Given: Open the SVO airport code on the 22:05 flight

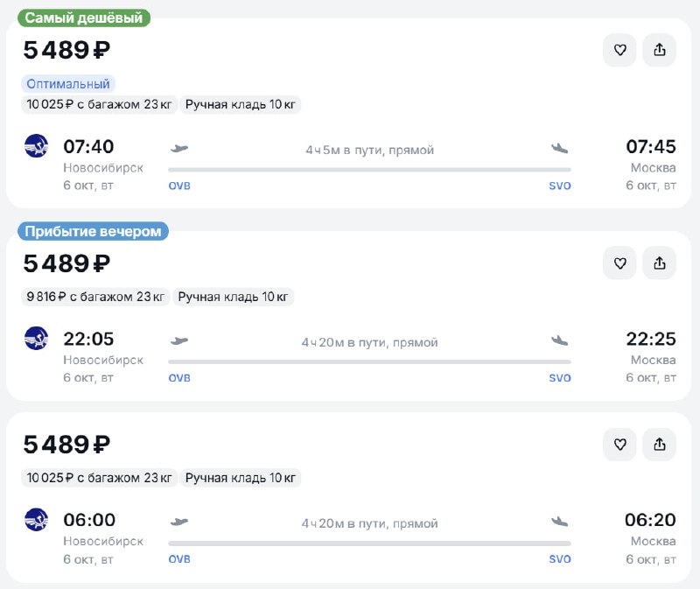Looking at the screenshot, I should [x=560, y=378].
